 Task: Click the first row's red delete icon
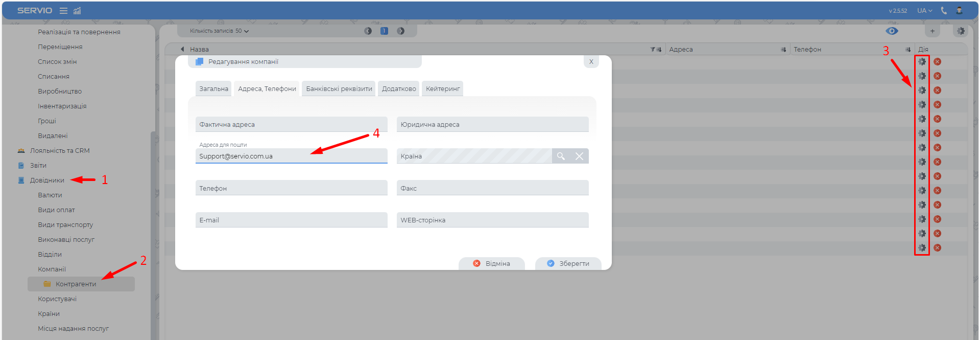[937, 62]
